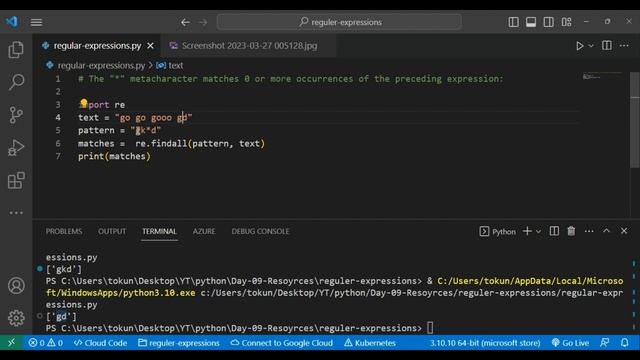Show additional views ellipsis in activity bar
The height and width of the screenshot is (360, 640).
(16, 213)
